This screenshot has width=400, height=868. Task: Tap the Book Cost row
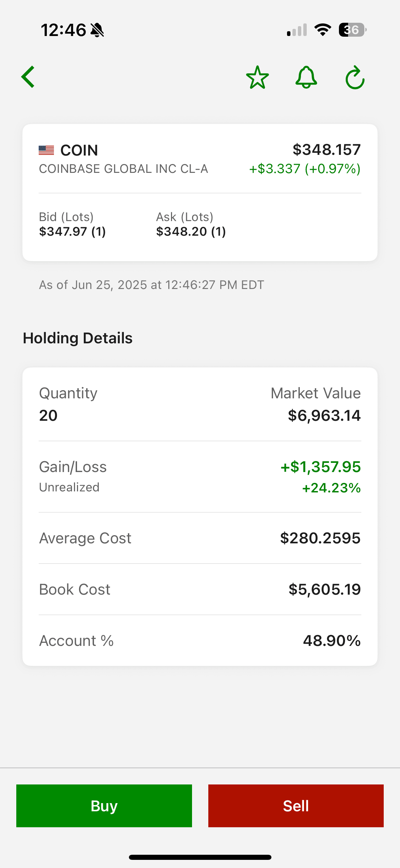point(200,589)
